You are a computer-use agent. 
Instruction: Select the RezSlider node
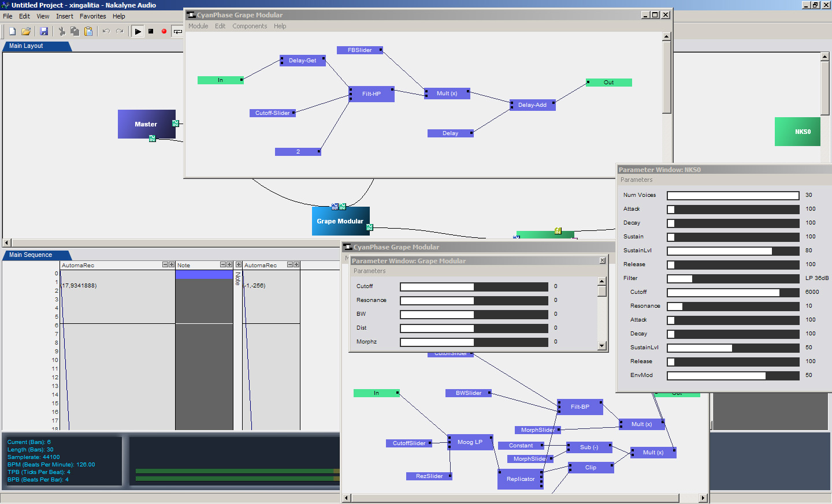[429, 476]
